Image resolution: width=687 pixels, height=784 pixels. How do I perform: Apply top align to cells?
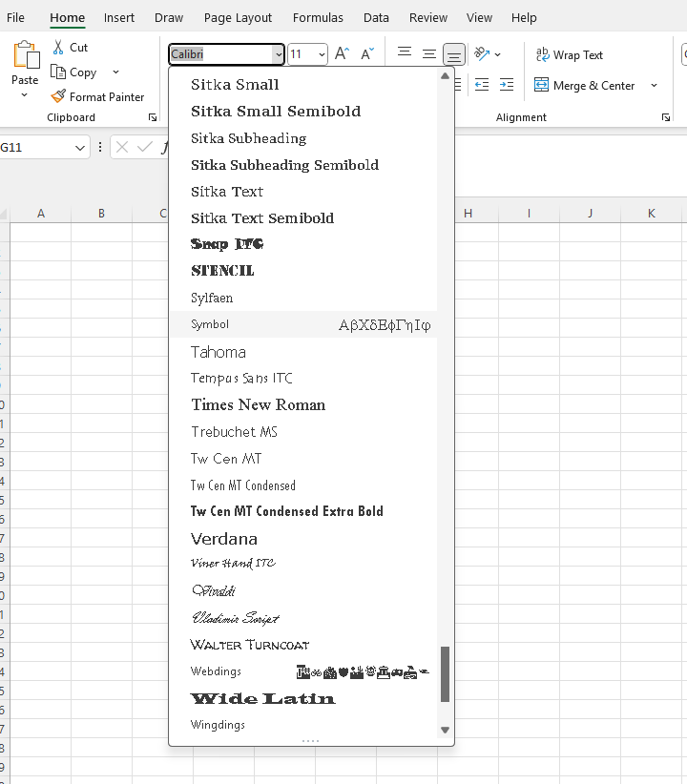405,53
